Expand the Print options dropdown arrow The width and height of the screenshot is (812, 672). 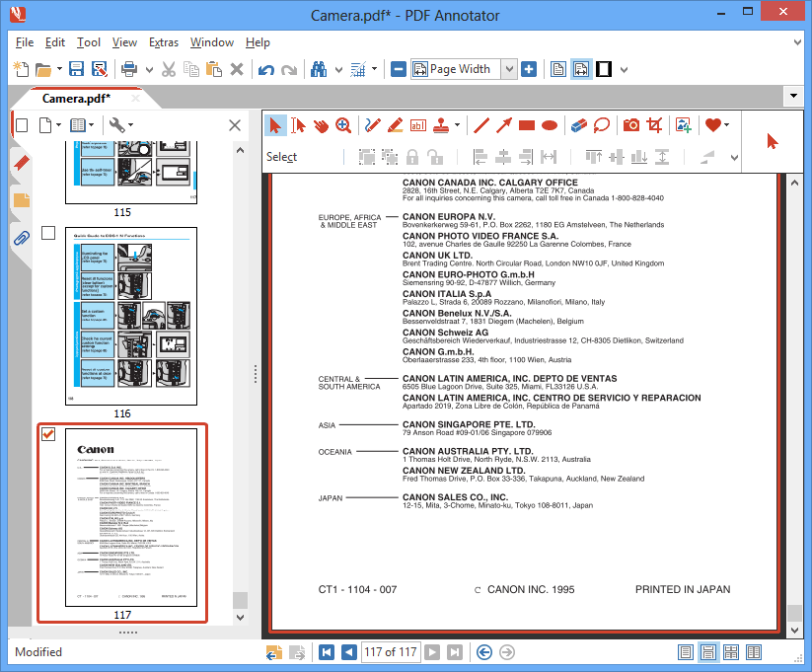tap(149, 69)
